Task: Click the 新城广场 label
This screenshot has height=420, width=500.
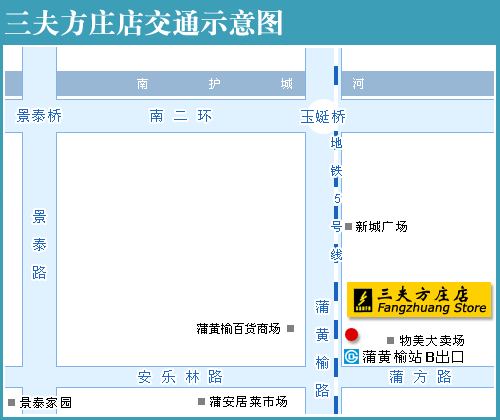Action: 381,227
